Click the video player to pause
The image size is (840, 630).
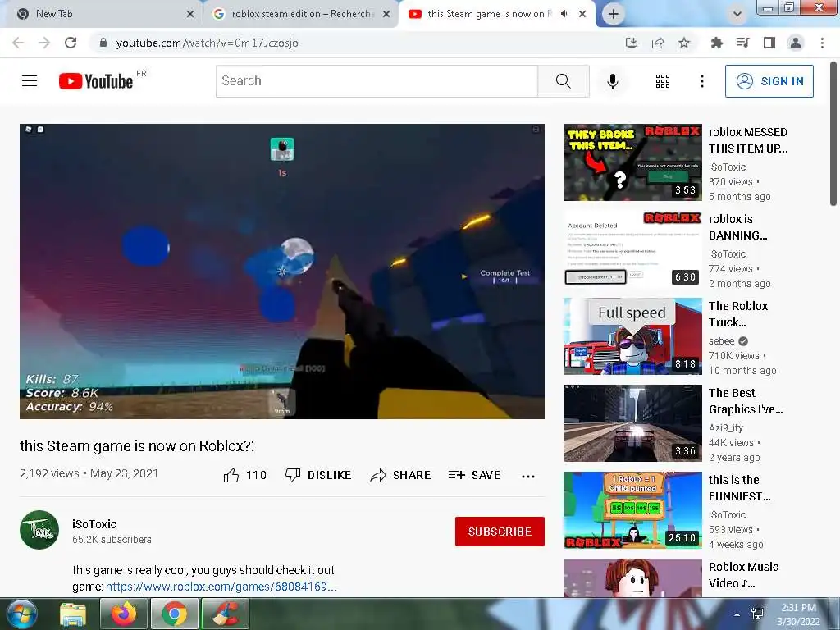(282, 271)
